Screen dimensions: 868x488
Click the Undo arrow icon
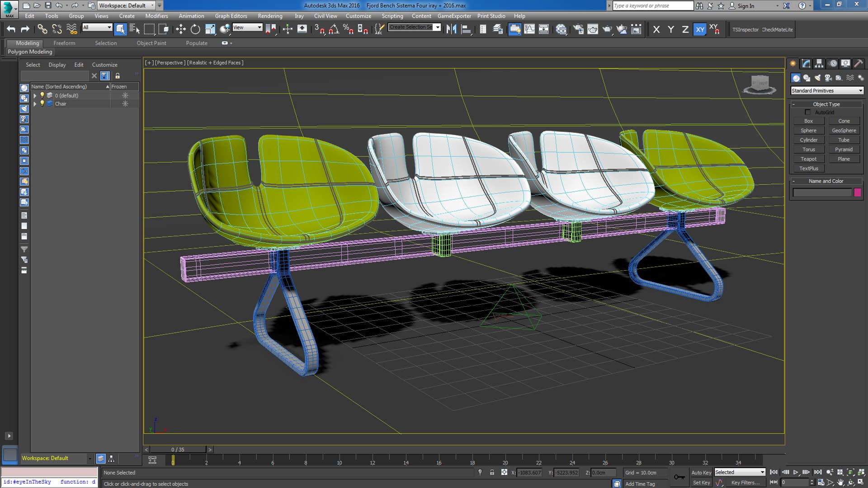pos(11,29)
